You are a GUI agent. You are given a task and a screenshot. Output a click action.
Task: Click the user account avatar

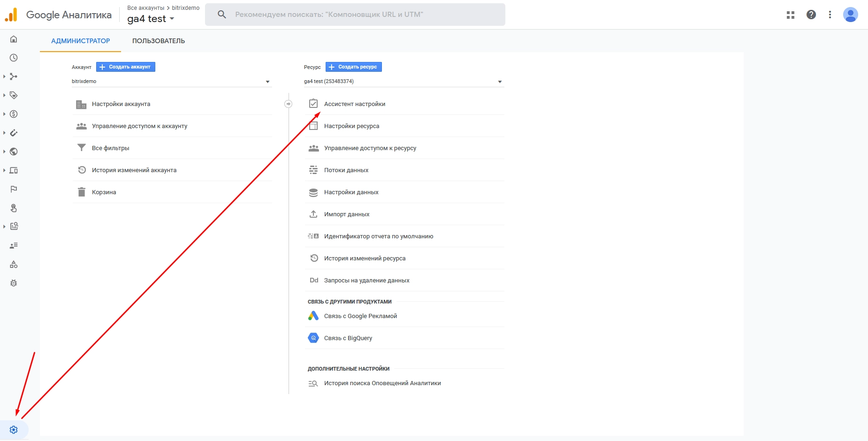[851, 15]
